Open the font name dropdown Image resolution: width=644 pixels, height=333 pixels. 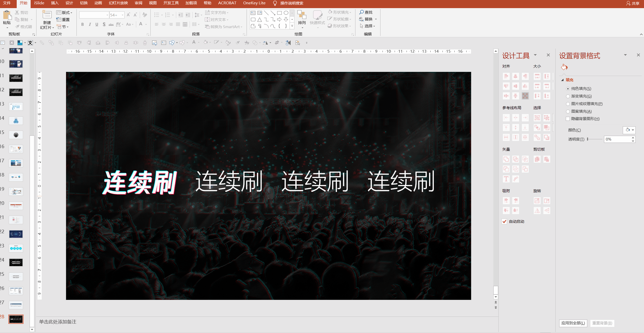point(107,15)
